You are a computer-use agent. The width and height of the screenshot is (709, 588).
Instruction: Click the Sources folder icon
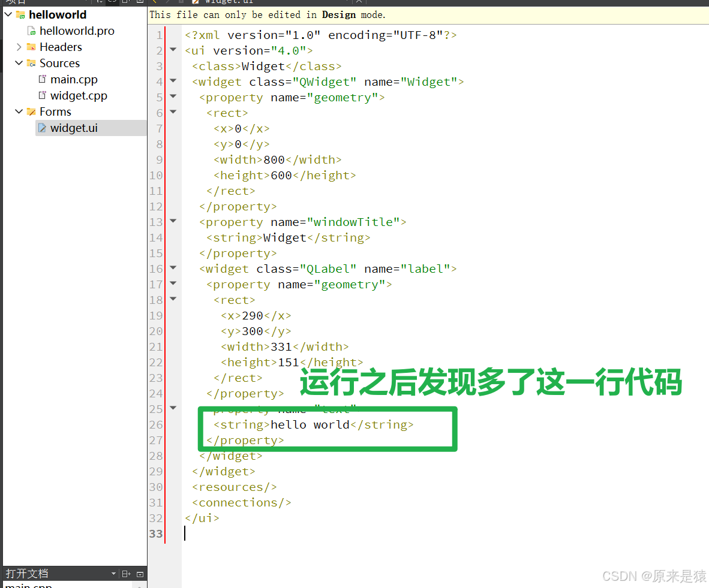tap(31, 63)
